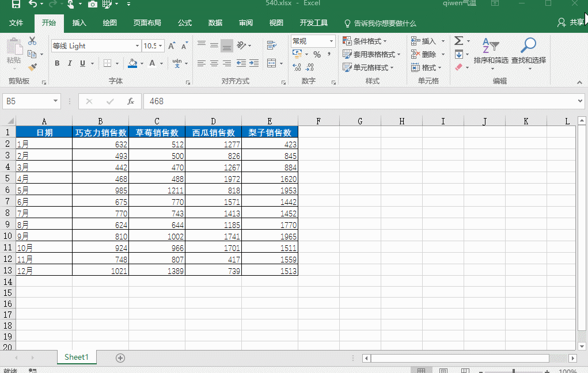This screenshot has width=588, height=373.
Task: Click the 排序和筛选 button
Action: coord(491,52)
